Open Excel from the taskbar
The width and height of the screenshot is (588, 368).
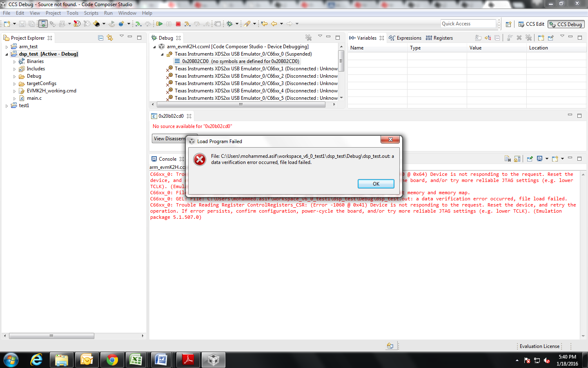(136, 360)
